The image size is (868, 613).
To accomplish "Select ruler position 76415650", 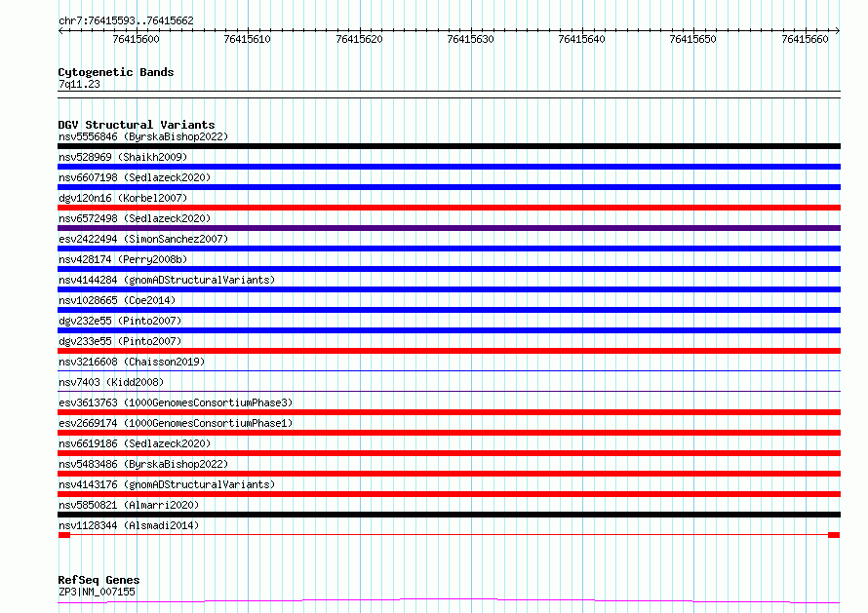I will pyautogui.click(x=693, y=39).
